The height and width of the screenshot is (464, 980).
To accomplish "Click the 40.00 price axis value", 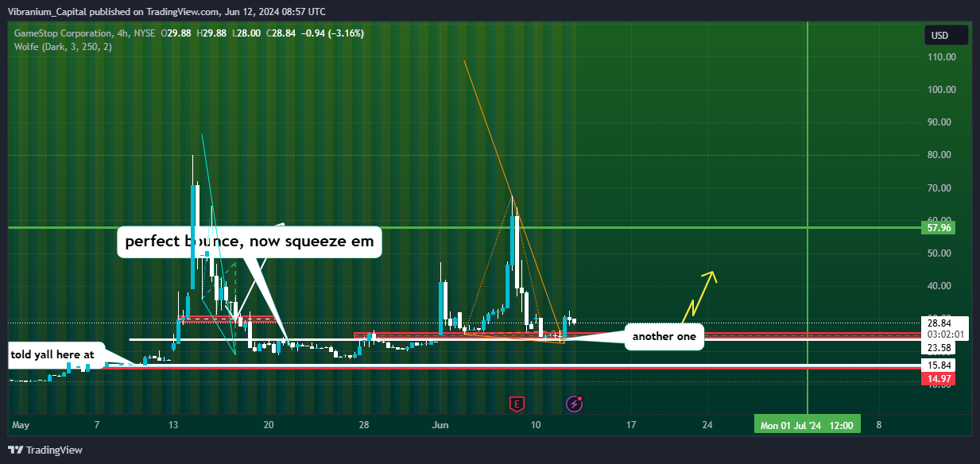I will click(x=939, y=286).
